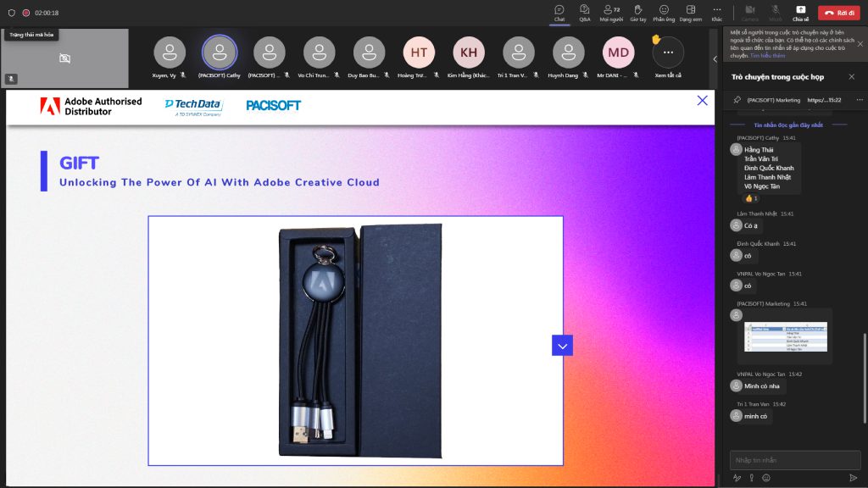Leave the meeting with Rời đi
Viewport: 868px width, 488px height.
point(839,13)
